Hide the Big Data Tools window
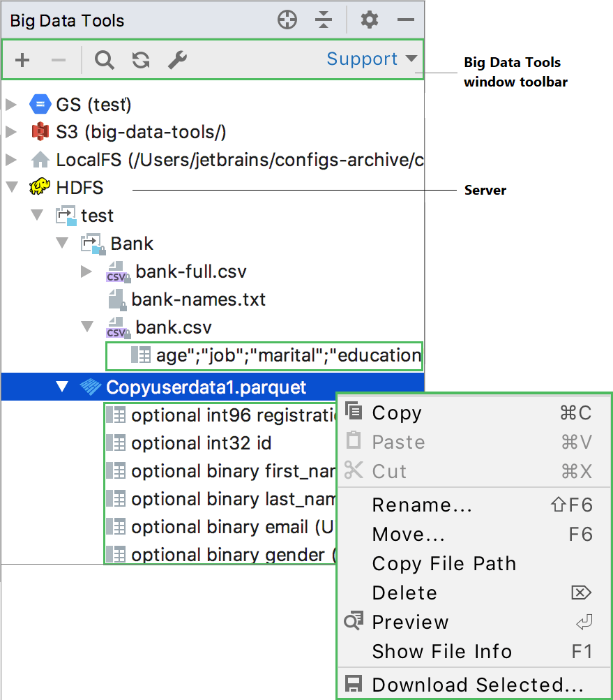 click(x=406, y=20)
